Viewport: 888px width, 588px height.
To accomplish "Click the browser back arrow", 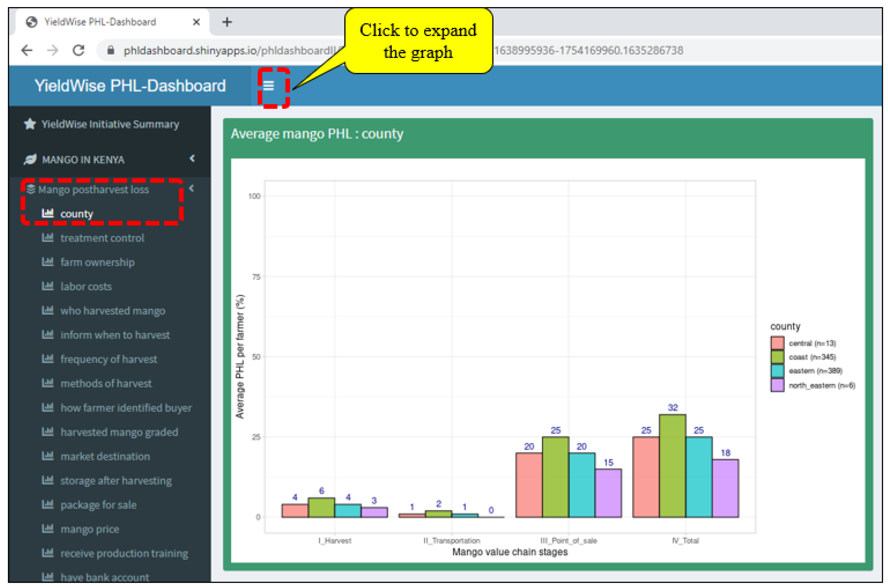I will pyautogui.click(x=27, y=50).
